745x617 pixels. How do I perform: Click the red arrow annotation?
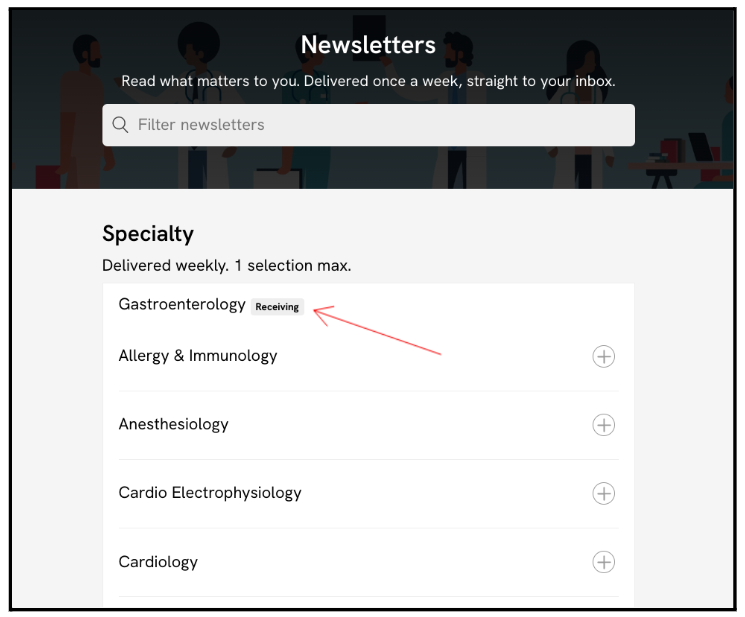click(377, 330)
